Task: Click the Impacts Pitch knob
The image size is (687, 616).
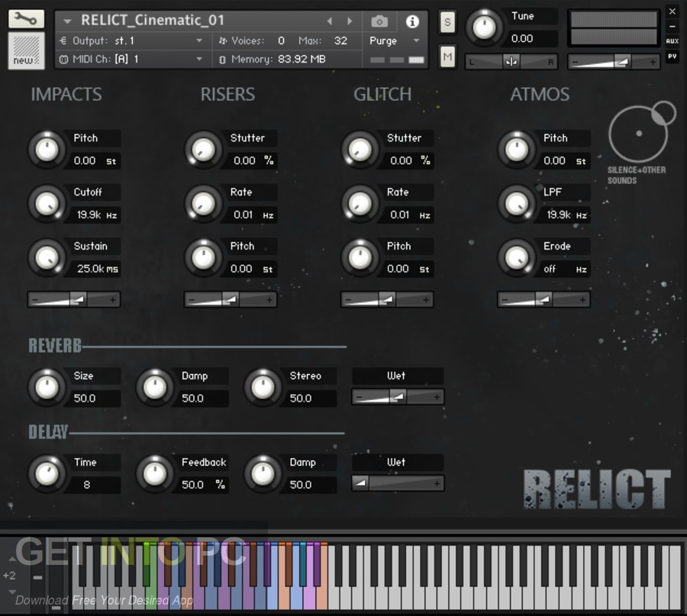Action: [47, 150]
